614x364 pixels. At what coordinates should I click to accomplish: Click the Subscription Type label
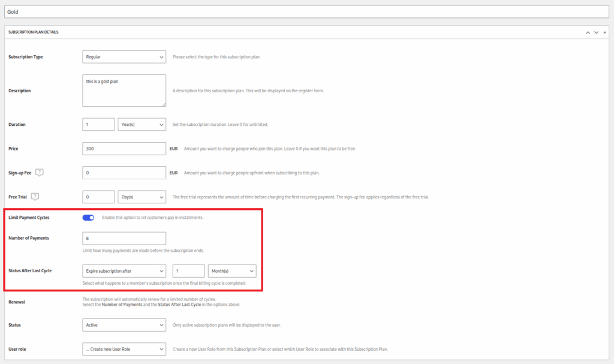tap(25, 57)
